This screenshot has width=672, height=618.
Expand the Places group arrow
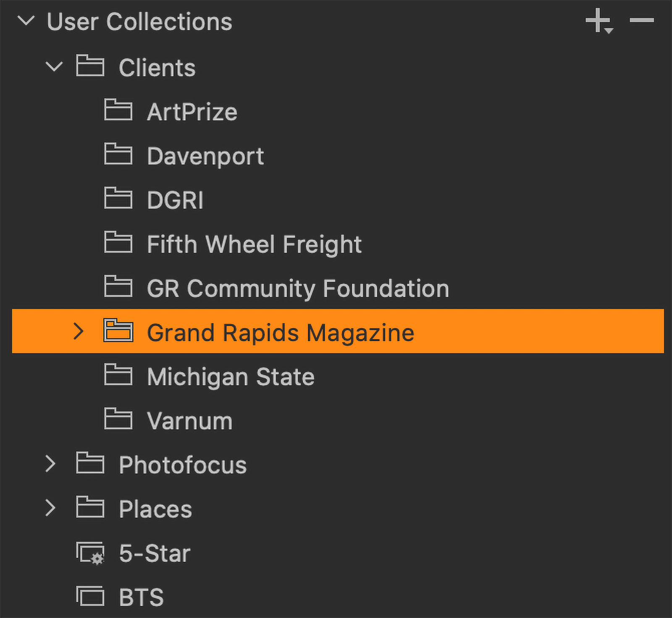click(x=50, y=508)
